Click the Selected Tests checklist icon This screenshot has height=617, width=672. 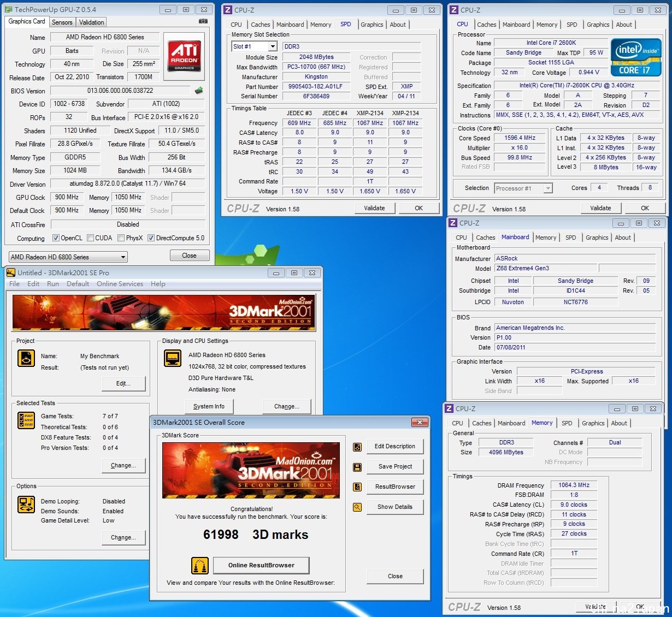click(x=26, y=420)
